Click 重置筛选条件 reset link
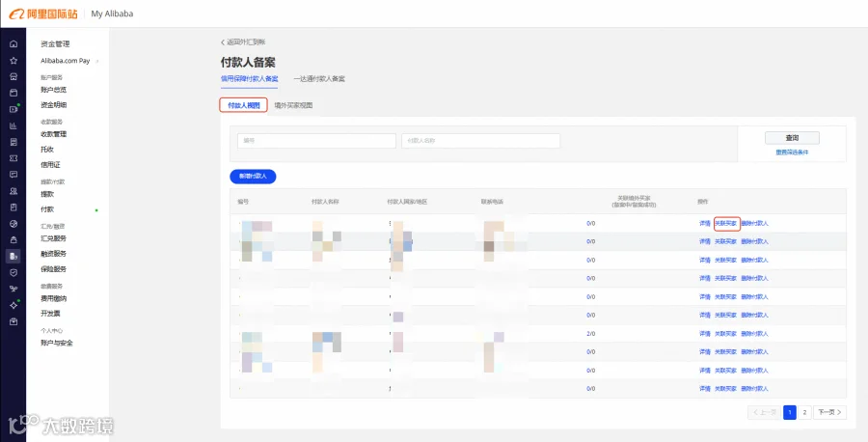868x442 pixels. tap(792, 152)
